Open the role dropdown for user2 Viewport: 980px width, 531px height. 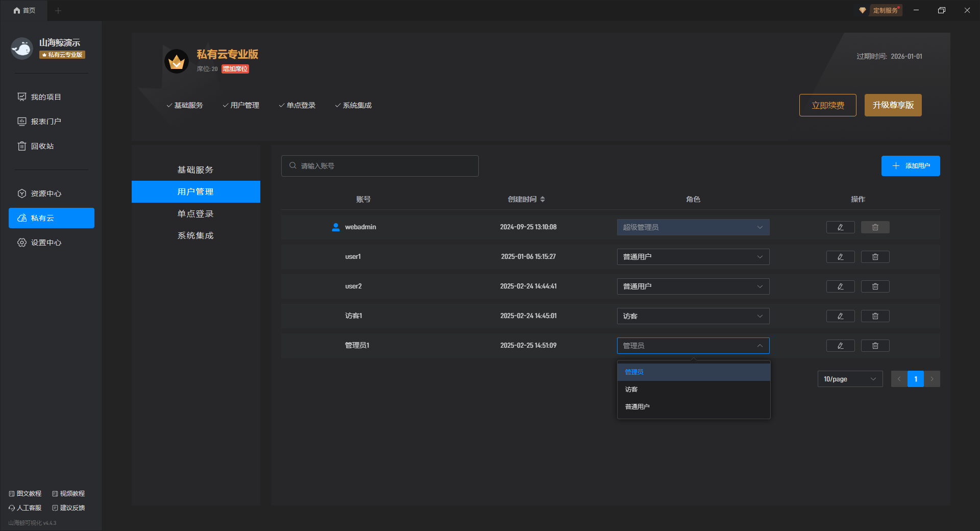[x=693, y=286]
